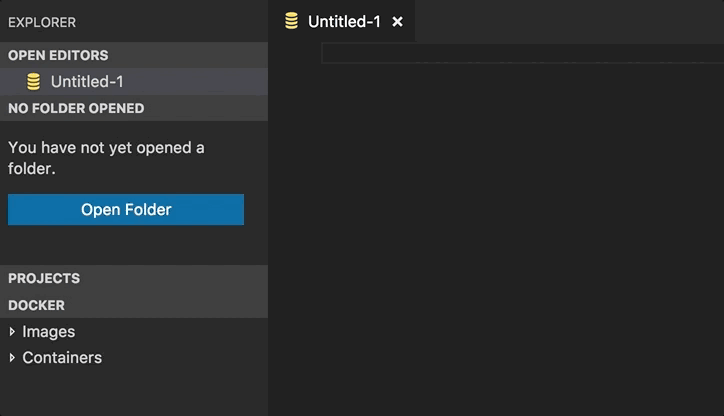The height and width of the screenshot is (416, 724).
Task: Click the empty tab bar area right of Untitled-1
Action: click(x=569, y=21)
